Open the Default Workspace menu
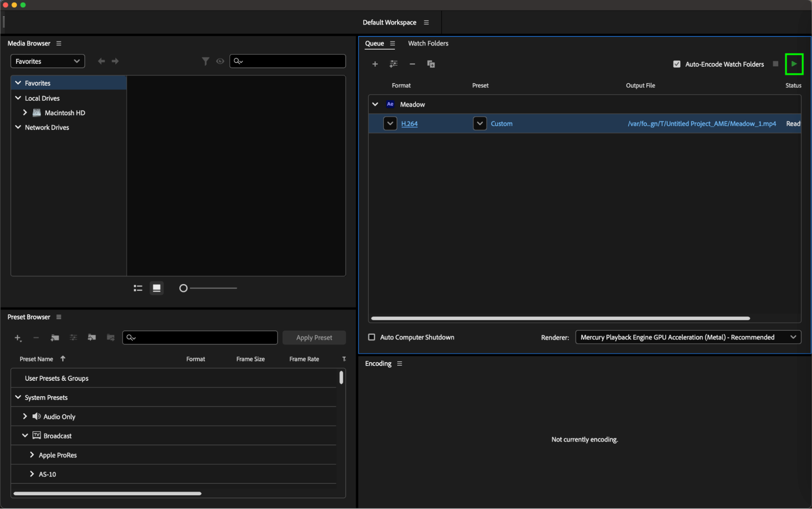This screenshot has width=812, height=509. (426, 23)
